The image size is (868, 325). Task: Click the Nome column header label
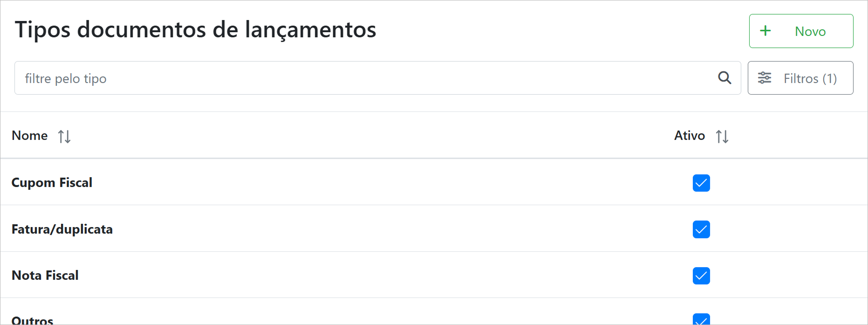pyautogui.click(x=30, y=136)
